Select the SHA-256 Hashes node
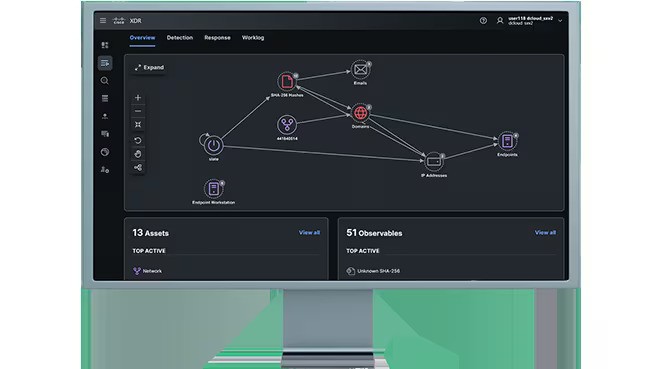The height and width of the screenshot is (369, 656). coord(287,81)
